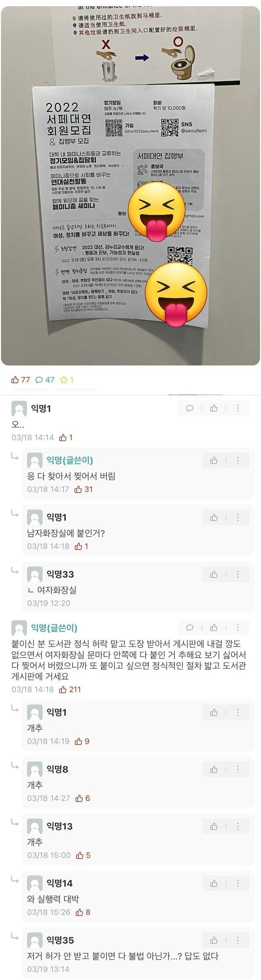
Task: Open more options on author's 도서관 comment
Action: click(238, 627)
